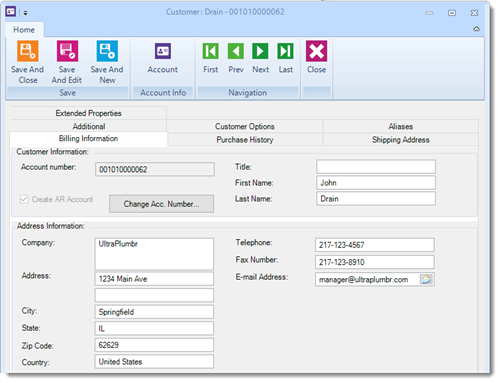Select the Billing Information tab

tap(88, 139)
